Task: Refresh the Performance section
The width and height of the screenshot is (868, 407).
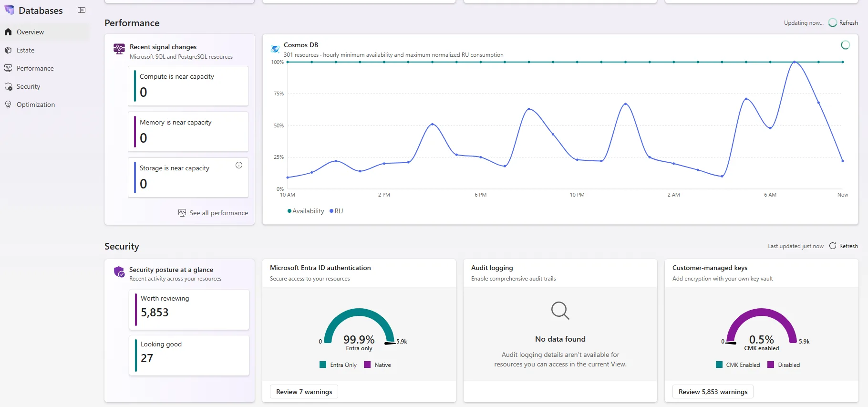Action: [x=843, y=22]
